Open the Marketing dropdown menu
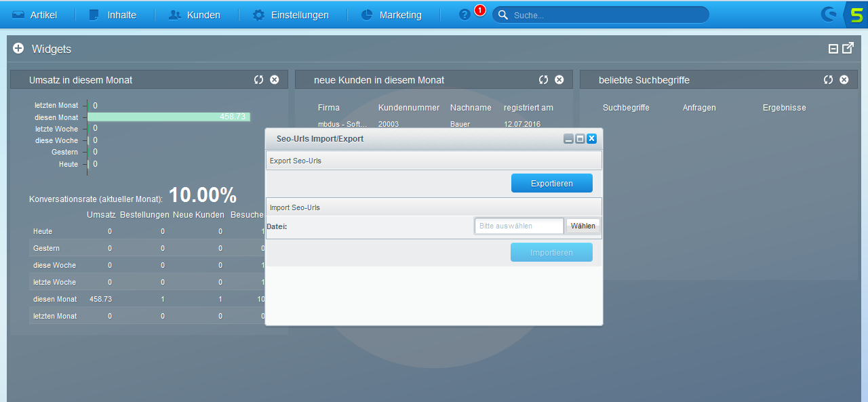Image resolution: width=868 pixels, height=402 pixels. (x=391, y=15)
